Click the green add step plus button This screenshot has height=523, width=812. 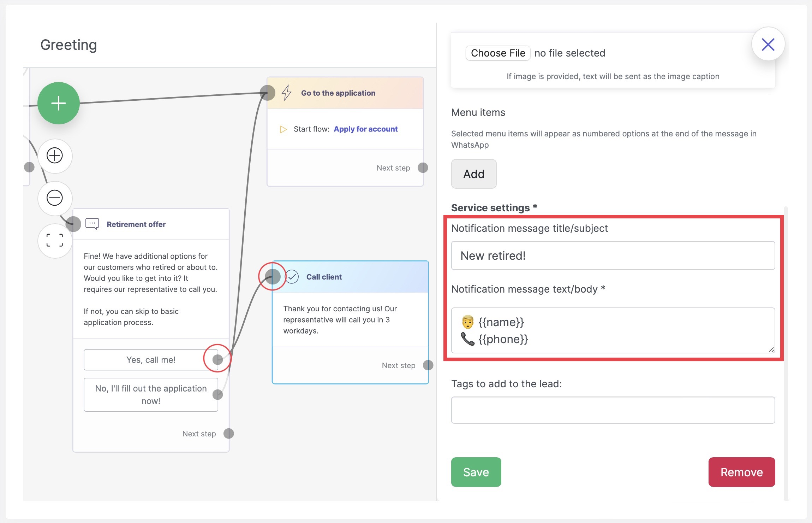click(x=59, y=103)
